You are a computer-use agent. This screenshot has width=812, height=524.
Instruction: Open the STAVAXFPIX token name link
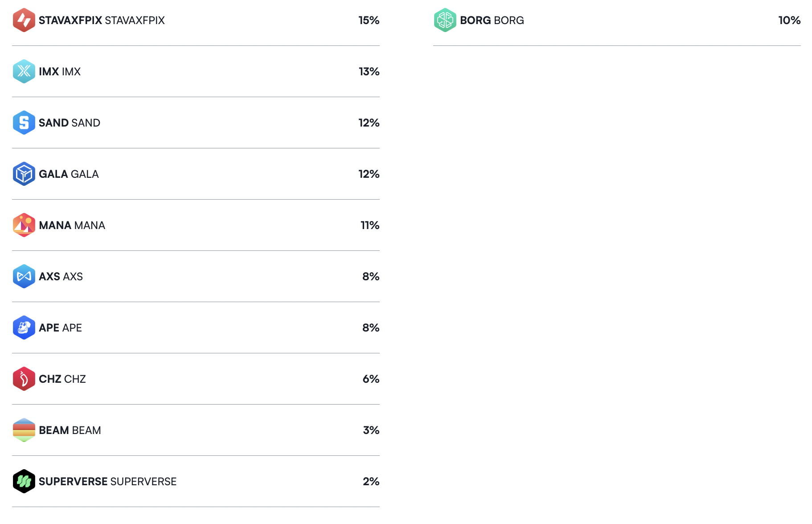point(102,20)
